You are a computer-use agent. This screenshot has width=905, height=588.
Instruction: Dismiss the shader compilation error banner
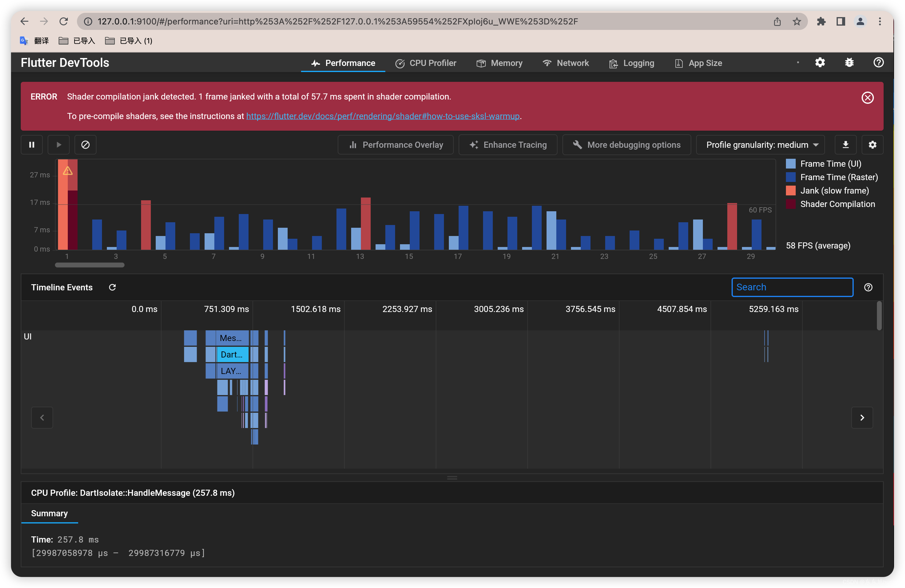pyautogui.click(x=867, y=98)
